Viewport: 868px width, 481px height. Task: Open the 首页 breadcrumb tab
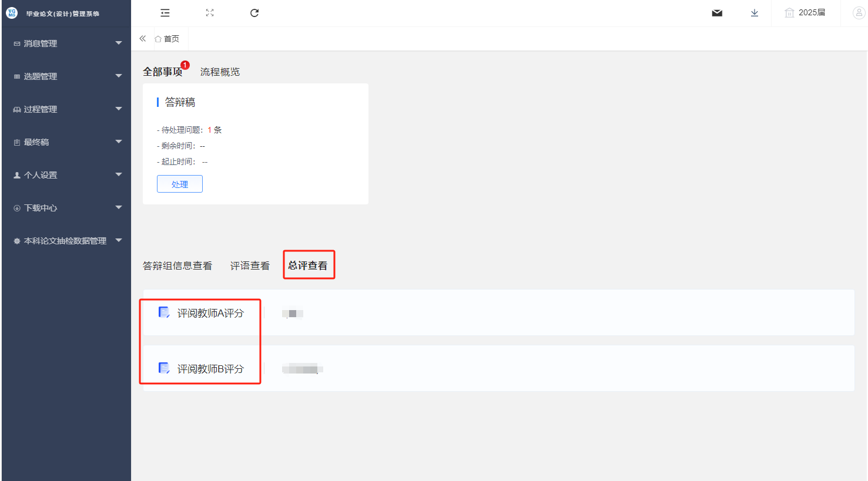(167, 39)
